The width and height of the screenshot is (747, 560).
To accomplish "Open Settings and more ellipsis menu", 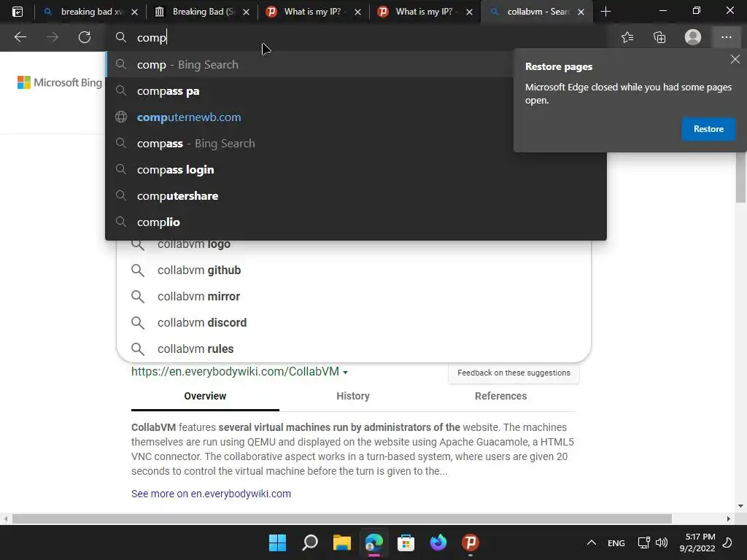I will pyautogui.click(x=726, y=37).
